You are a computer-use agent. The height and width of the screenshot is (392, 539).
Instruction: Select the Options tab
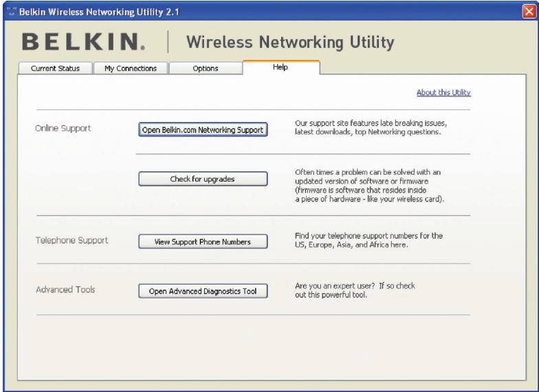point(205,68)
